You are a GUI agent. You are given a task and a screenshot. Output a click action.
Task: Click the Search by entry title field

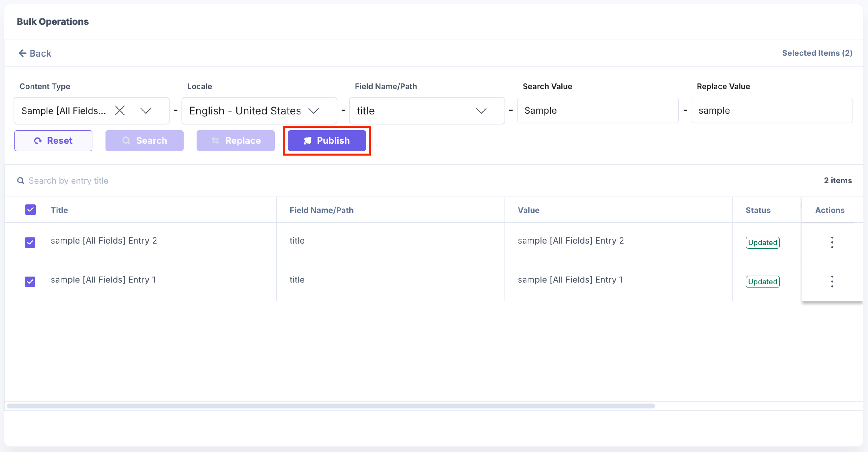(x=68, y=181)
